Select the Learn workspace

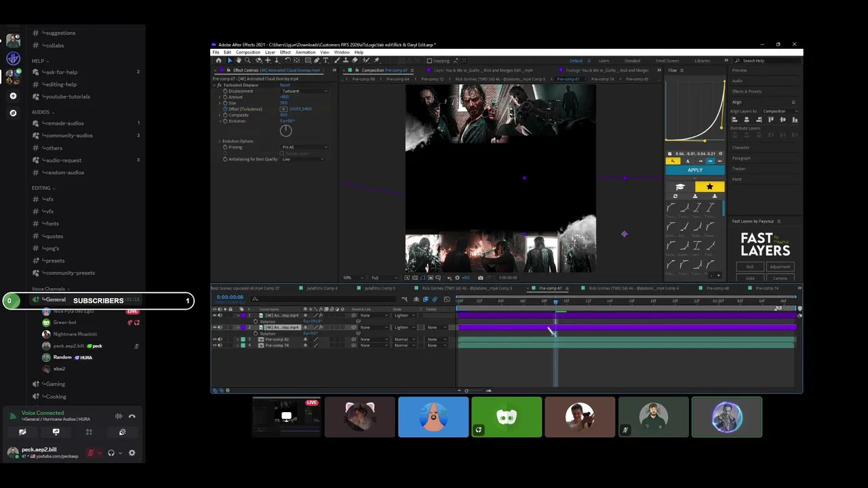click(x=603, y=60)
